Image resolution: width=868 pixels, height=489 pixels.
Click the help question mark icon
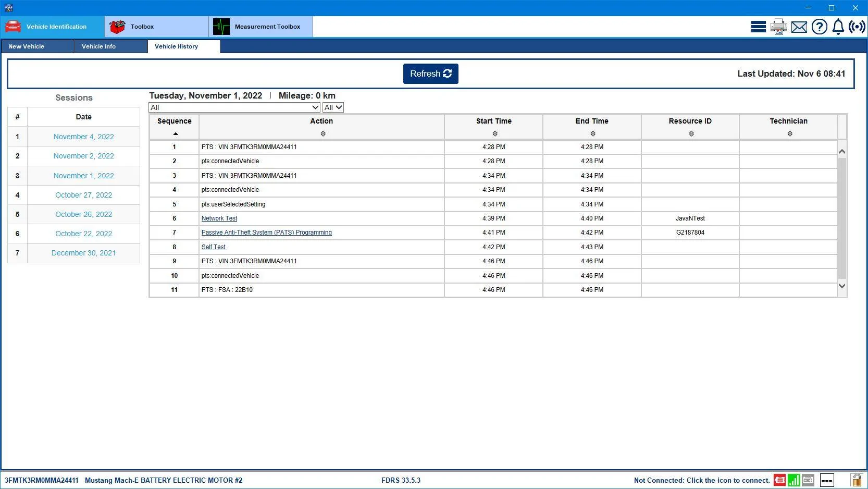pyautogui.click(x=820, y=27)
